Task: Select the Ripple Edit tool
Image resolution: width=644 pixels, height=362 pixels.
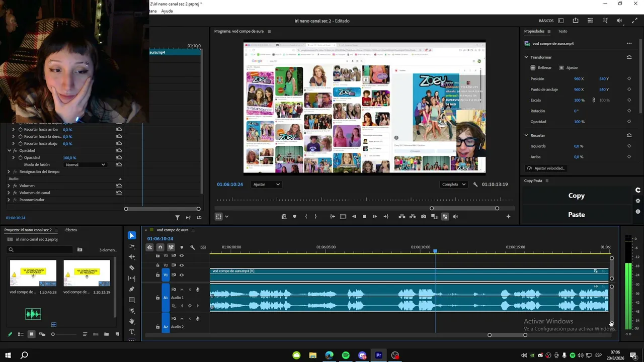Action: pyautogui.click(x=132, y=257)
